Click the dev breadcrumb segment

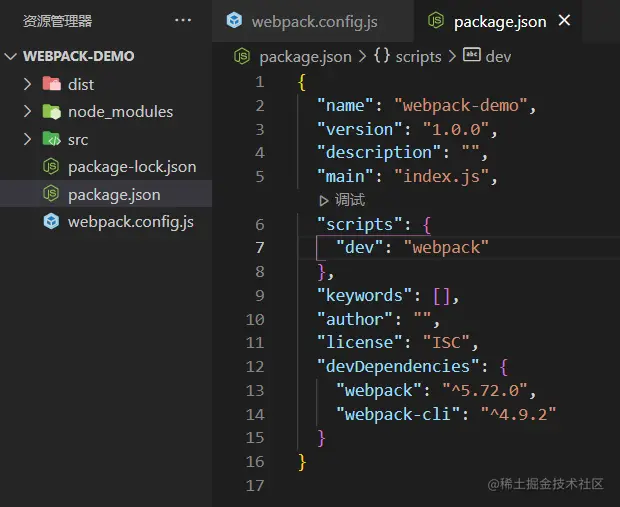pyautogui.click(x=498, y=57)
